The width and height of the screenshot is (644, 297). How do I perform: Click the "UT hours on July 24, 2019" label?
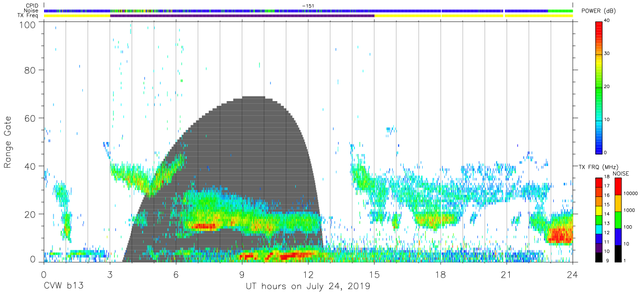pyautogui.click(x=308, y=287)
